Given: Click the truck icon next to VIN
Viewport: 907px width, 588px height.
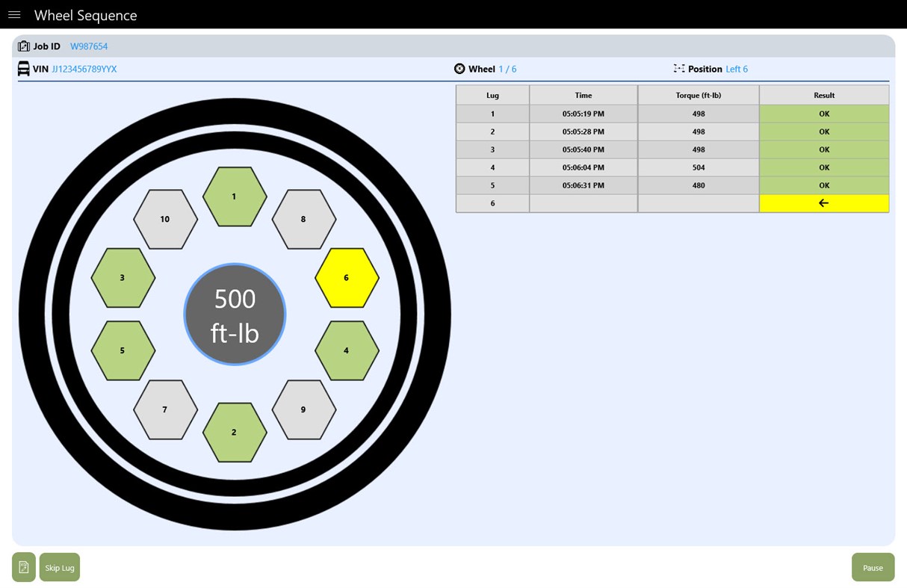Looking at the screenshot, I should (x=22, y=68).
